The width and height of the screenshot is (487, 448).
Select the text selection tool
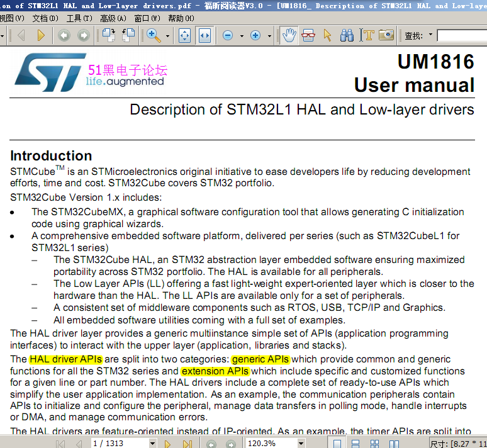pyautogui.click(x=366, y=35)
